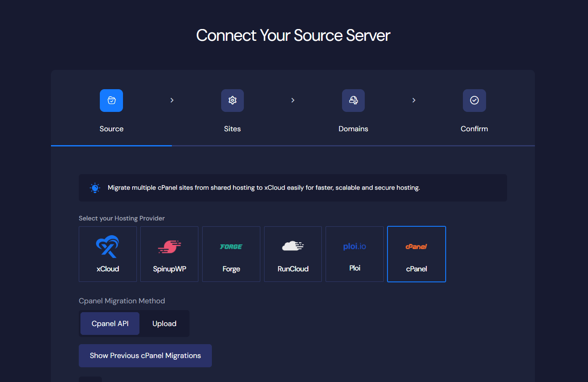Select the cPanel hosting provider card
This screenshot has width=588, height=382.
pos(416,254)
